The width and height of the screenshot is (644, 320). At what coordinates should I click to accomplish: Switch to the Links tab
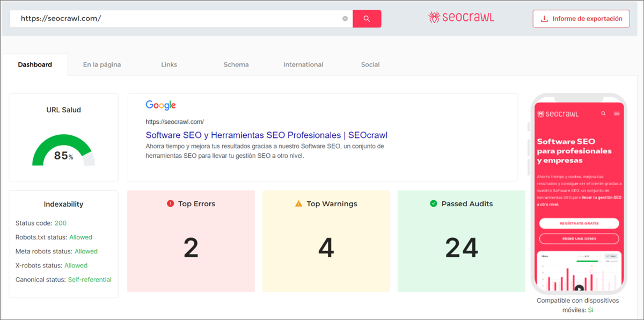[x=169, y=64]
